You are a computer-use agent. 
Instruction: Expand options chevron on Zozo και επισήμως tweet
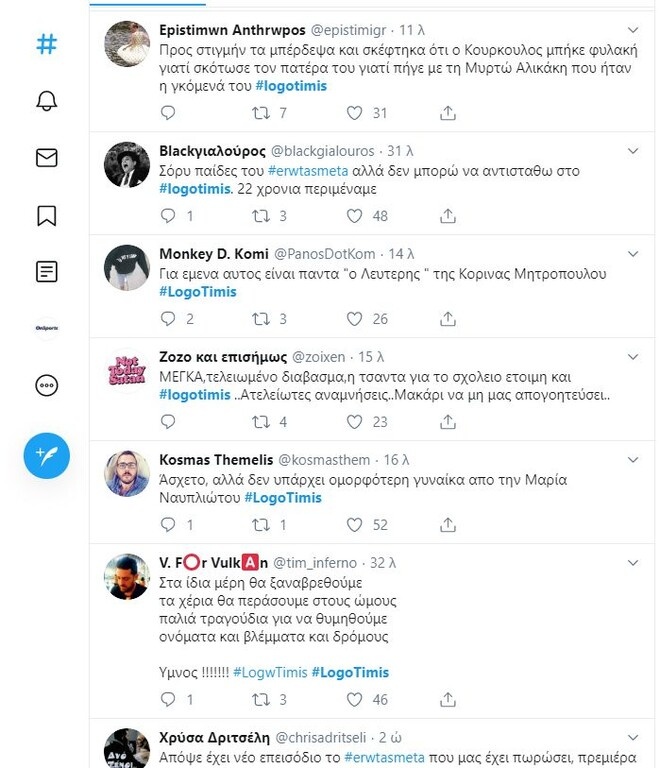(633, 356)
